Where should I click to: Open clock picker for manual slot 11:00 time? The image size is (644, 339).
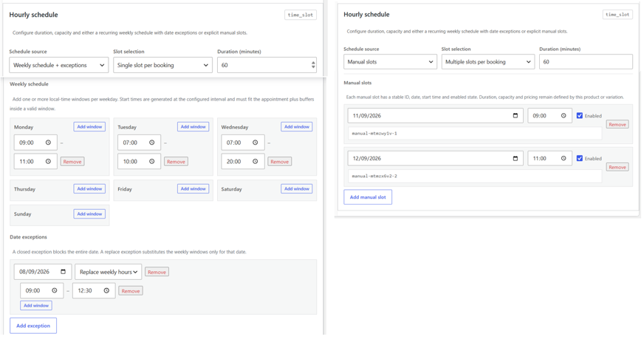pos(563,159)
